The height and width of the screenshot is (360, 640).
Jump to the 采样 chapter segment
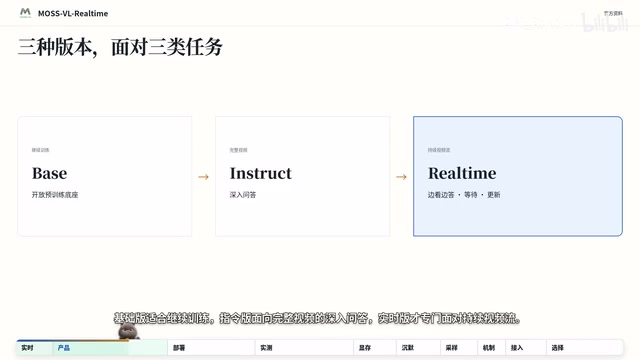[459, 348]
